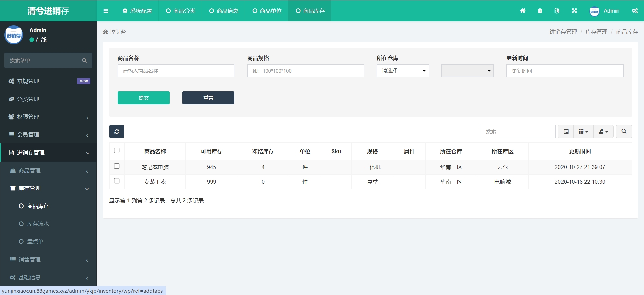The width and height of the screenshot is (644, 295).
Task: Open the empty warehouse-area dropdown
Action: 468,71
